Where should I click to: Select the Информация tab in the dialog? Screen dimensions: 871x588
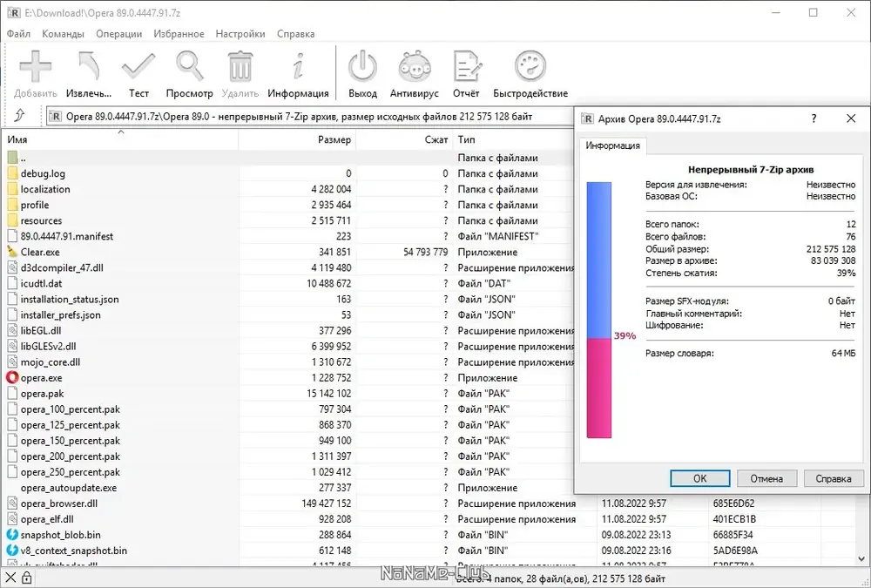click(612, 145)
